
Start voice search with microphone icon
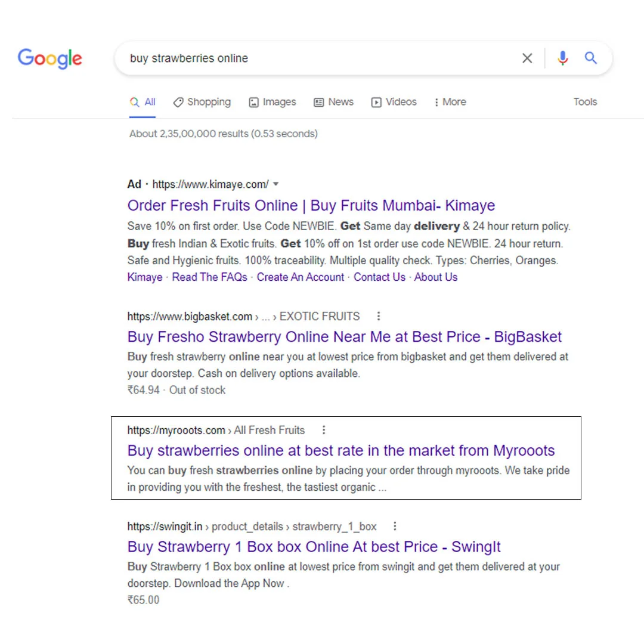pyautogui.click(x=562, y=58)
